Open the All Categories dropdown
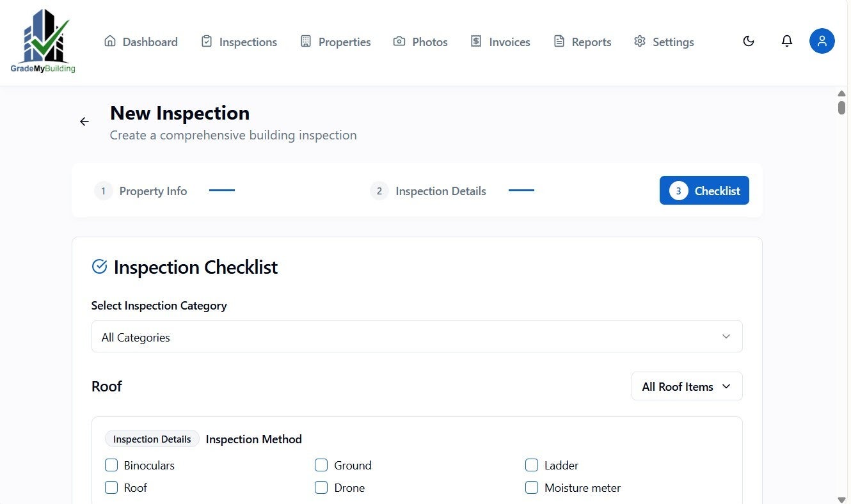Viewport: 851px width, 504px height. pos(417,337)
